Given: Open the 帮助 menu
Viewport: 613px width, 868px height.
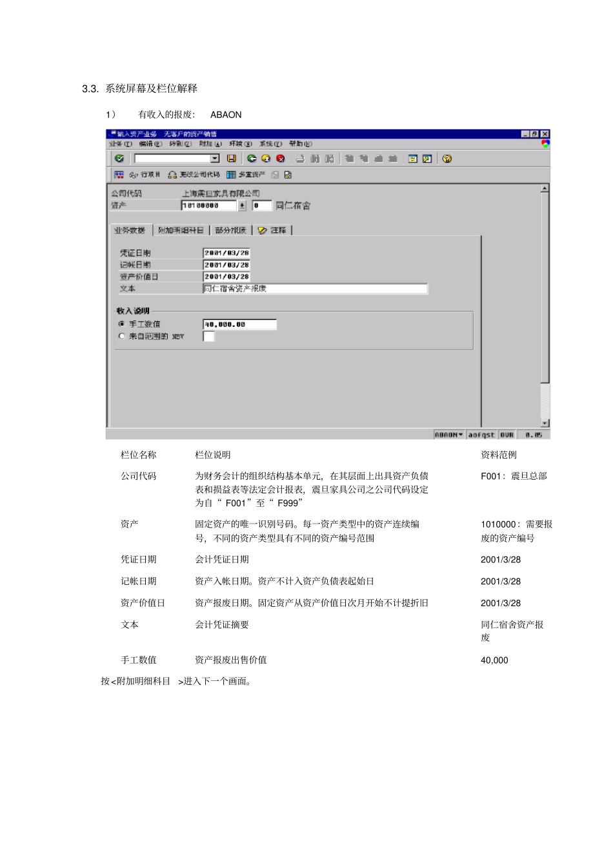Looking at the screenshot, I should coord(301,144).
